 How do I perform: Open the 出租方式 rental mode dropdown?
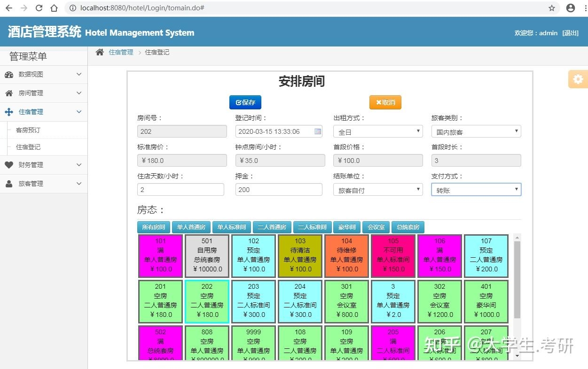coord(417,131)
